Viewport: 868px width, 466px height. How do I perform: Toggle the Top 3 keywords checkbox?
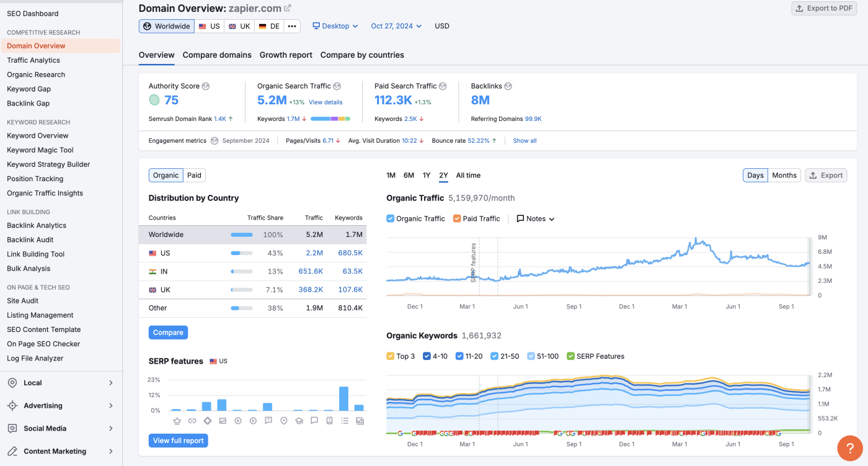point(390,356)
